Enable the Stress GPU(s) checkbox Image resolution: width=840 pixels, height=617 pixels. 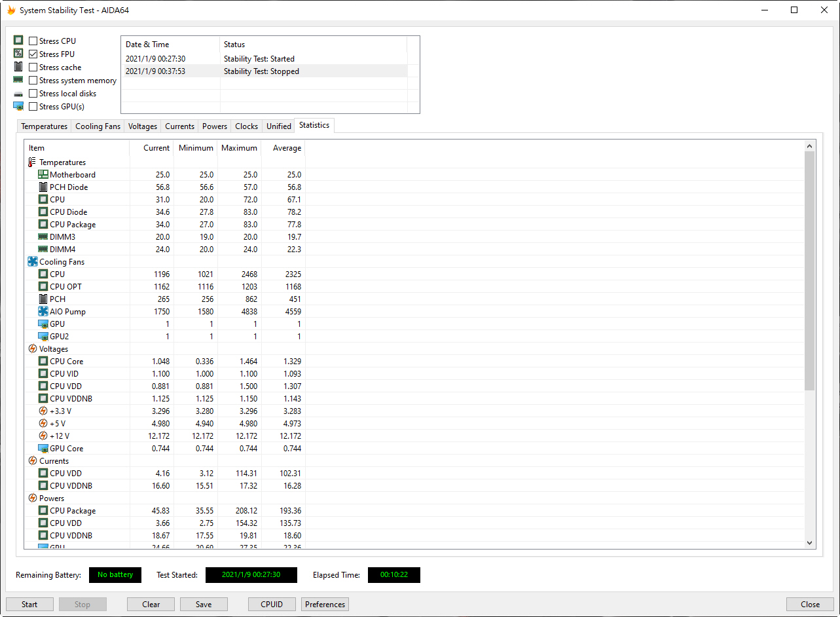point(33,106)
